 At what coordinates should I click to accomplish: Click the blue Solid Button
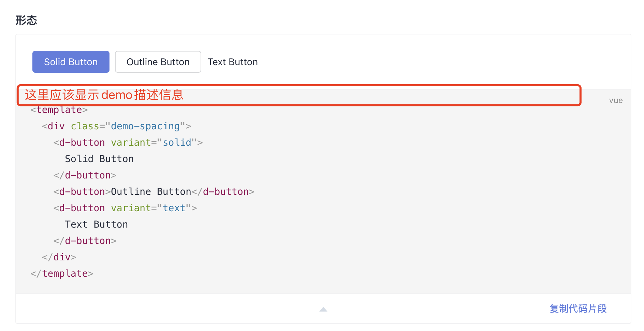(x=71, y=62)
